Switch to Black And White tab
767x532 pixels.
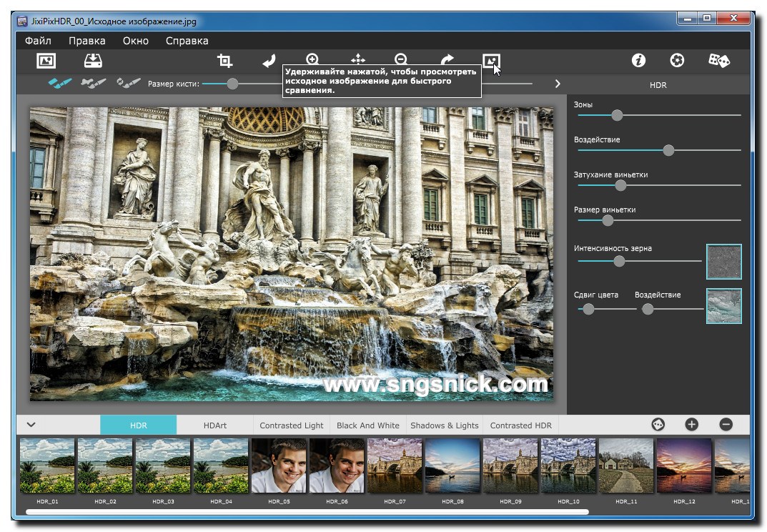[368, 425]
